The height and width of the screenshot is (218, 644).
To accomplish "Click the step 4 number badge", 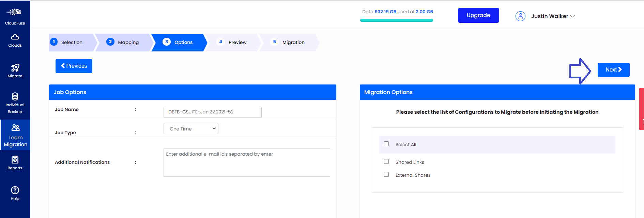I will [221, 42].
